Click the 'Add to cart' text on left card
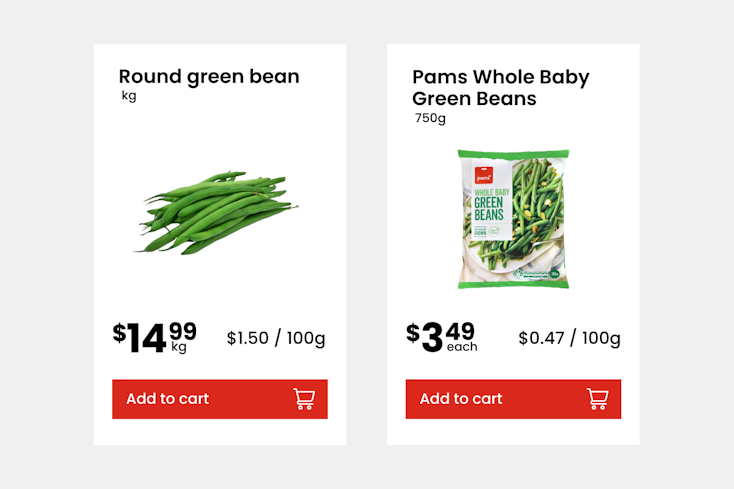734x489 pixels. click(167, 399)
